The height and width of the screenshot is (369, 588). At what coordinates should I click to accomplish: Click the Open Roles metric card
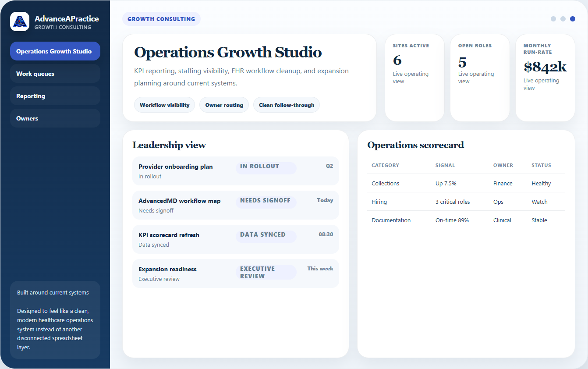[x=480, y=78]
